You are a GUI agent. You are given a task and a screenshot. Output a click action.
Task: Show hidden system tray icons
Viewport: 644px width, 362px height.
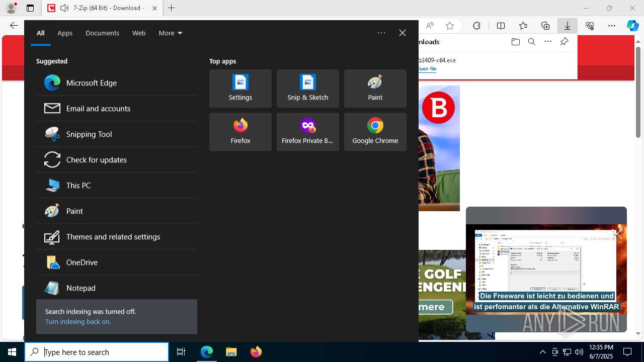click(x=543, y=352)
